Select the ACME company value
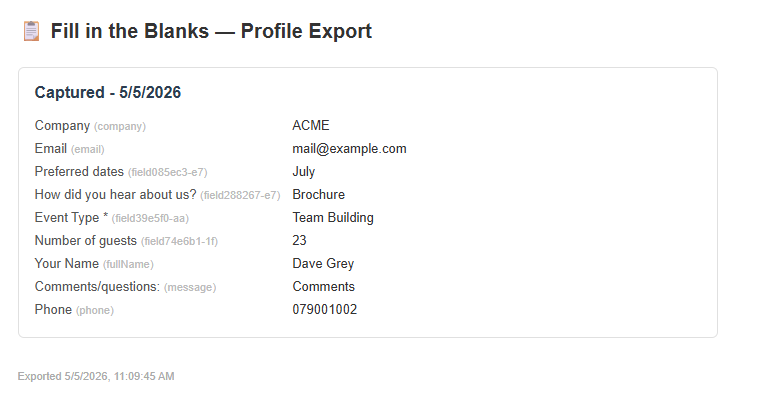 click(x=311, y=125)
